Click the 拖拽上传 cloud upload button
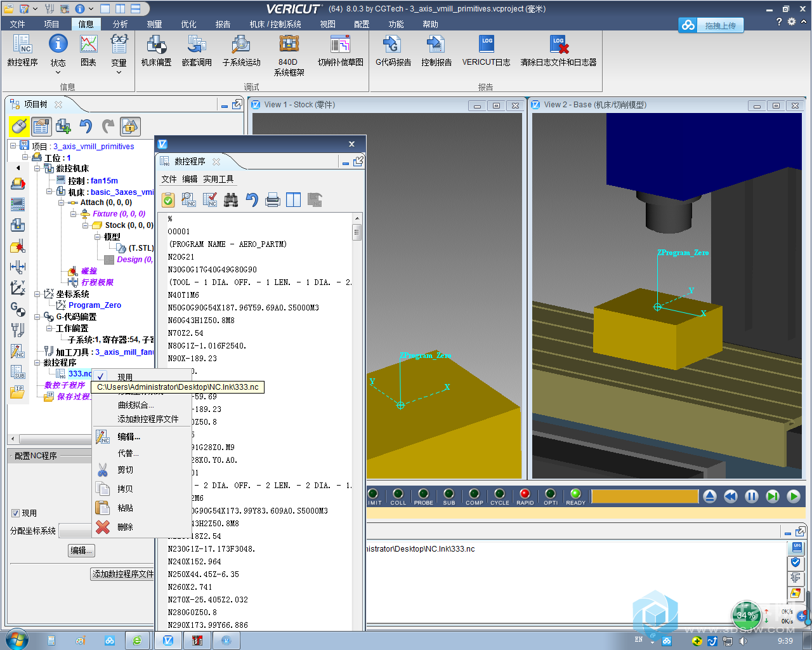Image resolution: width=812 pixels, height=650 pixels. 711,25
